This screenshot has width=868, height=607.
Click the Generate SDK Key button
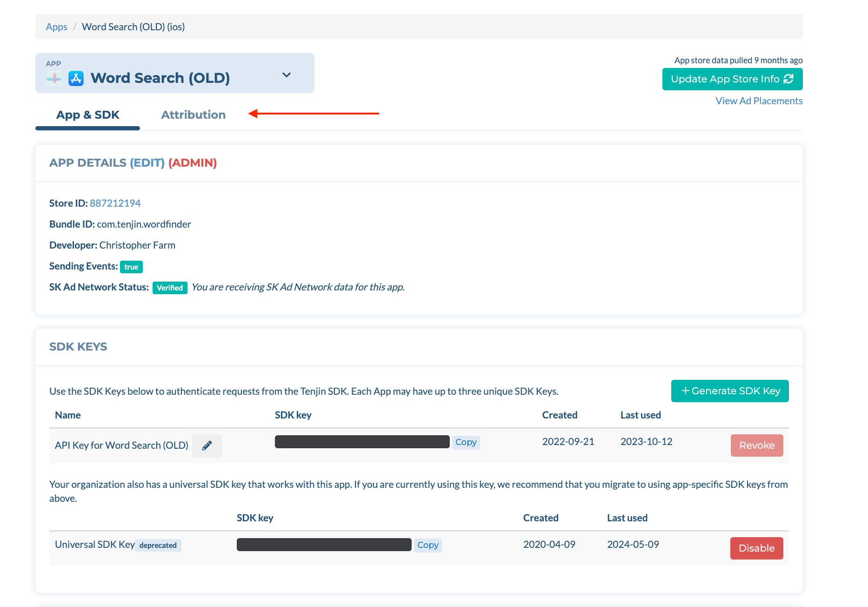(x=730, y=391)
